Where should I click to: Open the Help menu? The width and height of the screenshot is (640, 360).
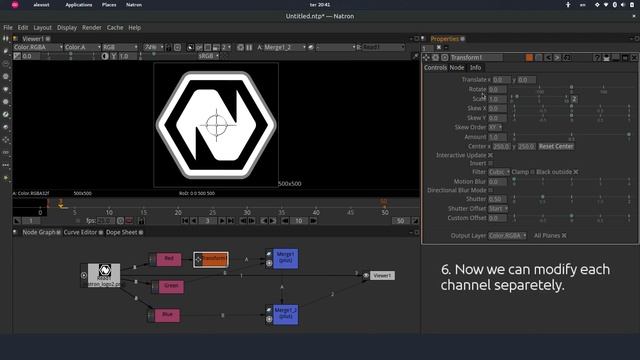click(135, 27)
